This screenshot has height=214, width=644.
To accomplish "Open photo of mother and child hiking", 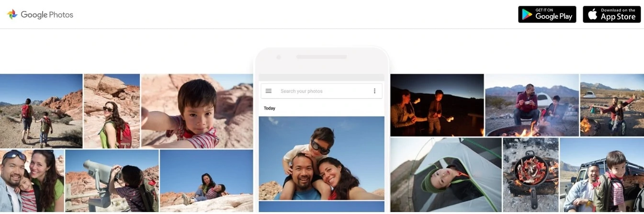I will point(41,111).
